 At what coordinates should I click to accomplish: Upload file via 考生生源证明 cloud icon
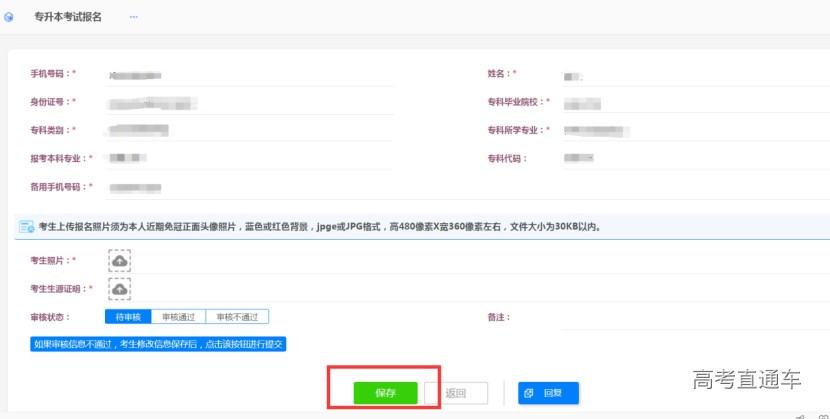click(x=119, y=289)
